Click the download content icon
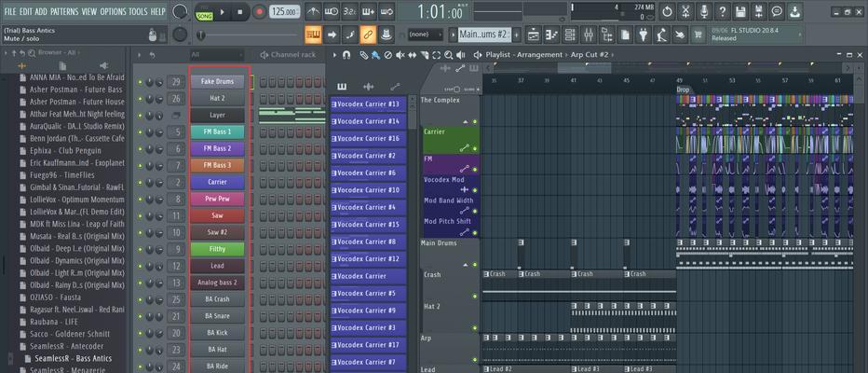The height and width of the screenshot is (373, 868). [x=795, y=11]
